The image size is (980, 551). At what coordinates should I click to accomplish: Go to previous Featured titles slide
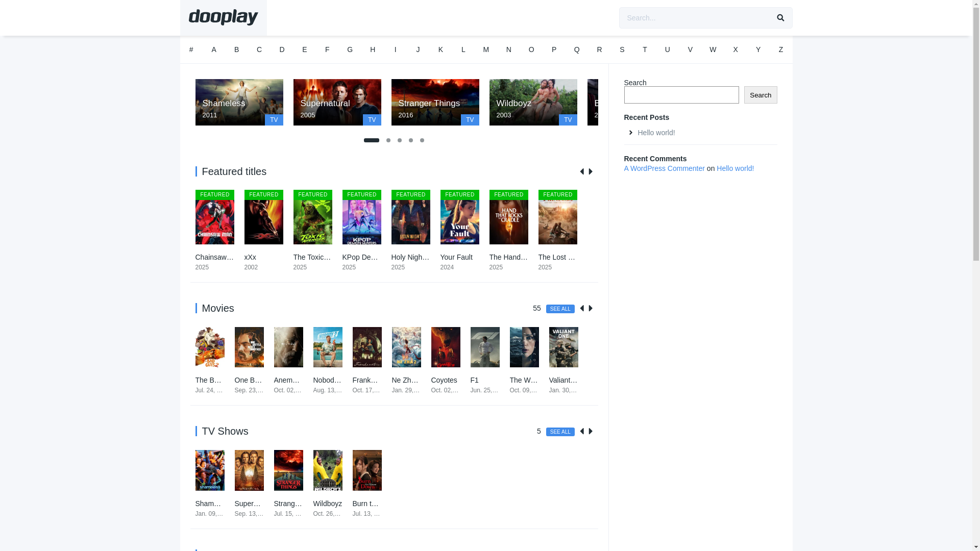(x=582, y=171)
